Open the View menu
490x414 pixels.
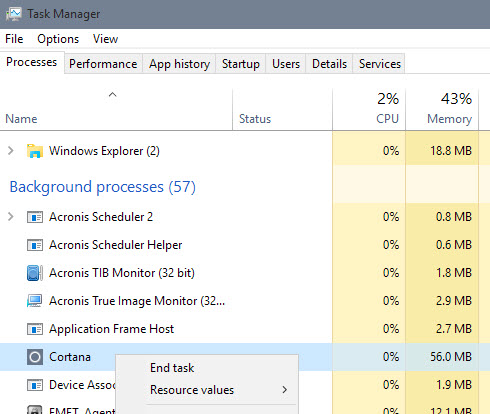click(x=105, y=39)
